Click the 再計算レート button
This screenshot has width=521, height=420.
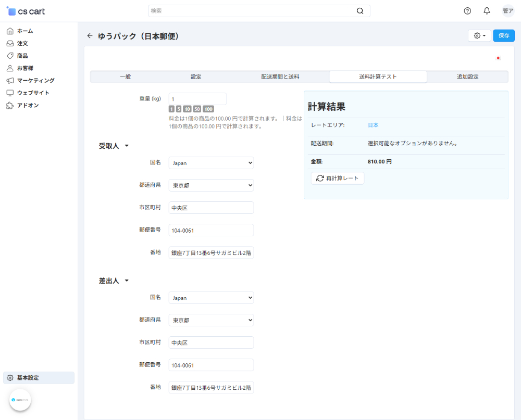(x=337, y=178)
